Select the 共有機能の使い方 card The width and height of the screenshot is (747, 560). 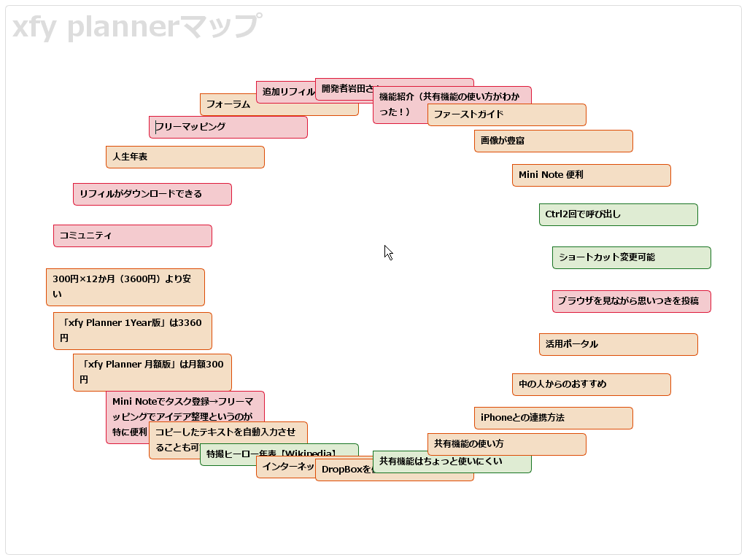507,444
